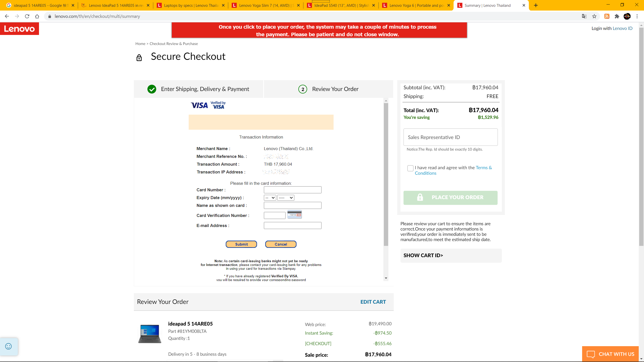
Task: Click the step 2 circle icon
Action: pos(303,89)
